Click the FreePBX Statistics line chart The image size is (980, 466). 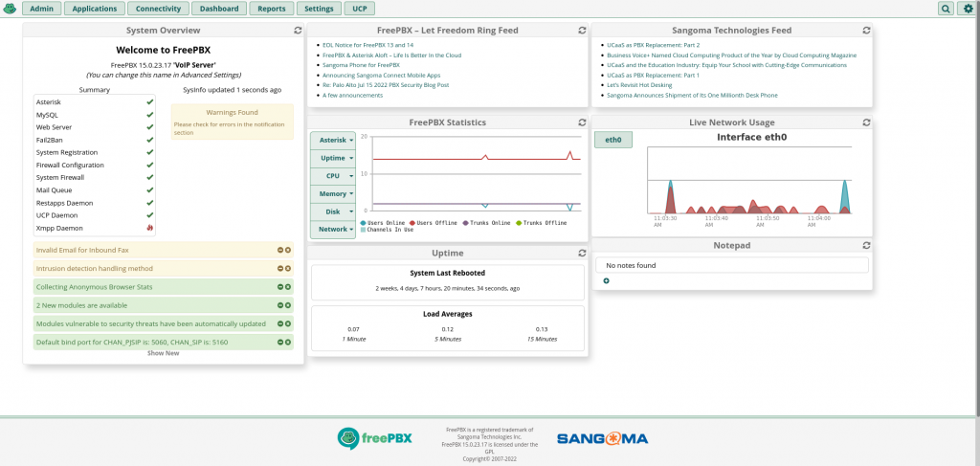(x=477, y=174)
